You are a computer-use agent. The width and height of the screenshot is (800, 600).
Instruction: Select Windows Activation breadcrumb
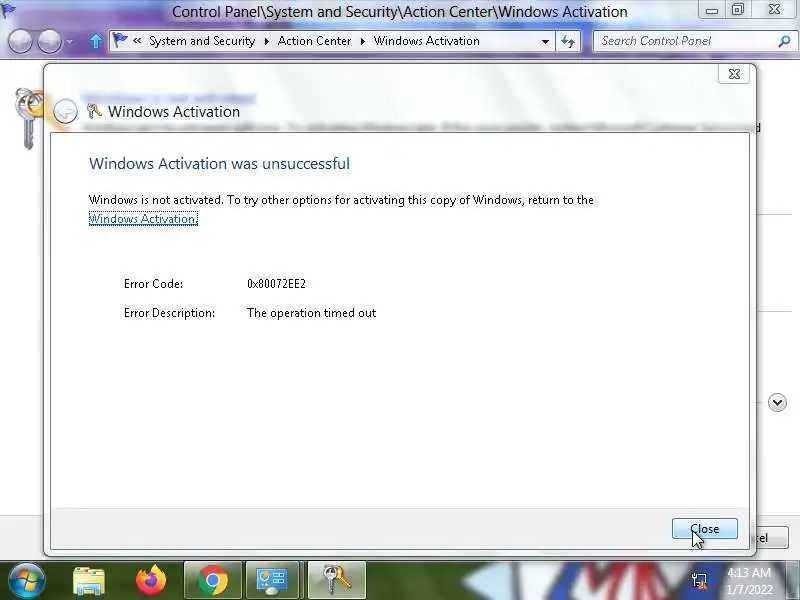(427, 41)
